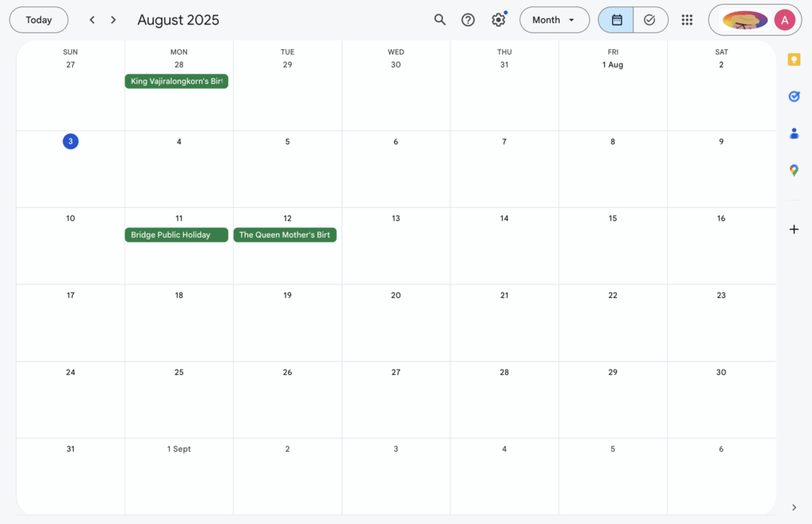Open the Bridge Public Holiday event

click(176, 235)
